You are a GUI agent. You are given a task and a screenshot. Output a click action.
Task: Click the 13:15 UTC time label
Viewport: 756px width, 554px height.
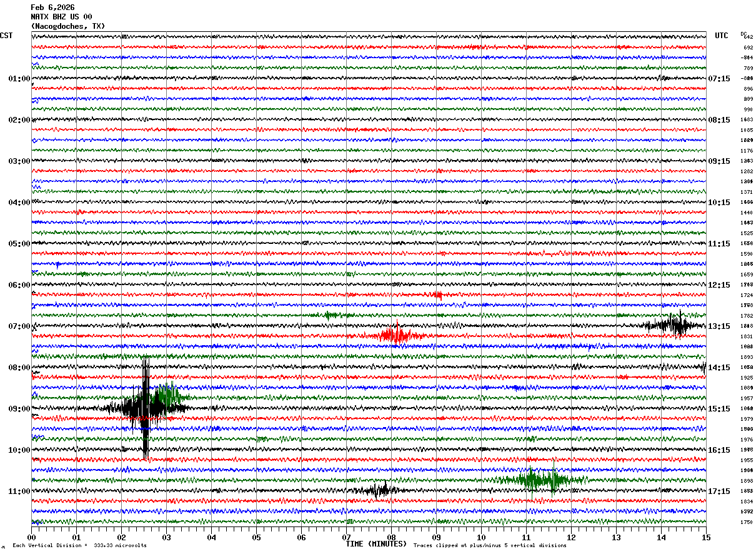click(719, 326)
